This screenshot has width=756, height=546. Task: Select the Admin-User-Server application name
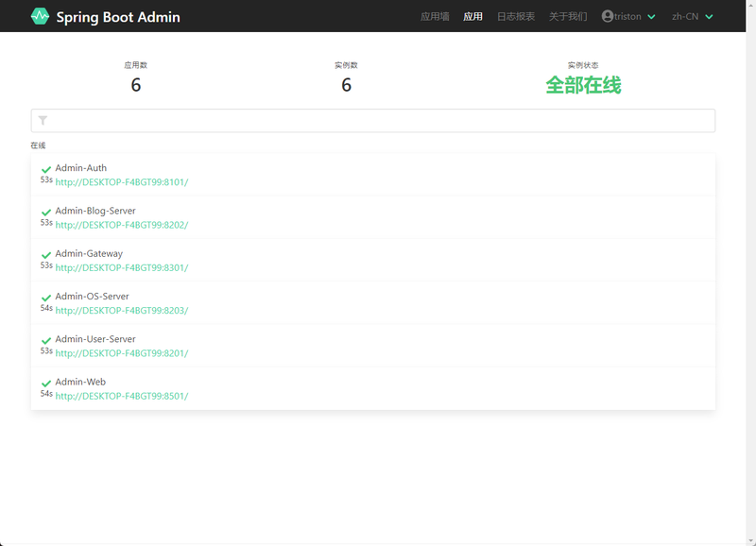click(x=95, y=339)
